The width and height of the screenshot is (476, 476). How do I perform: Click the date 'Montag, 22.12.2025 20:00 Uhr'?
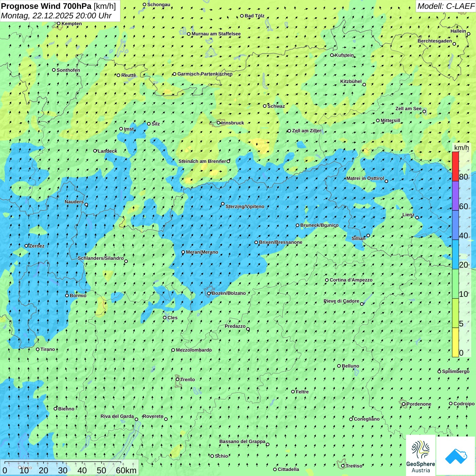56,16
